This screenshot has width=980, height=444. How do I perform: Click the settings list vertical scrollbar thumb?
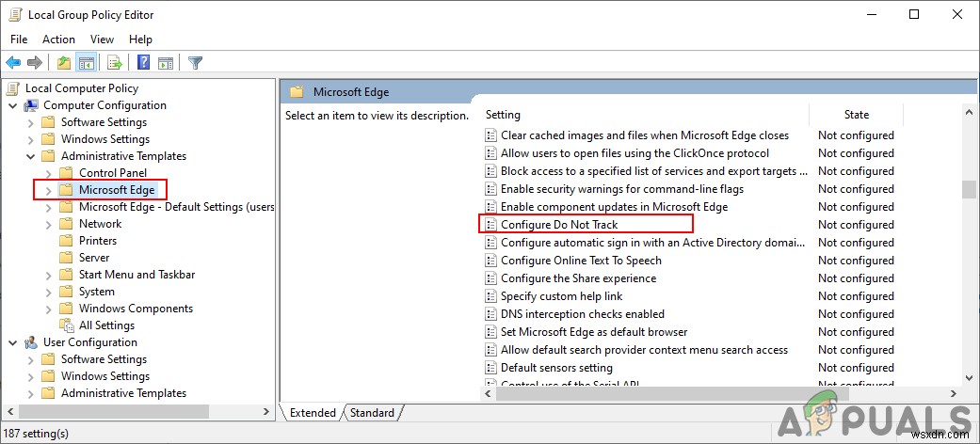tap(969, 190)
